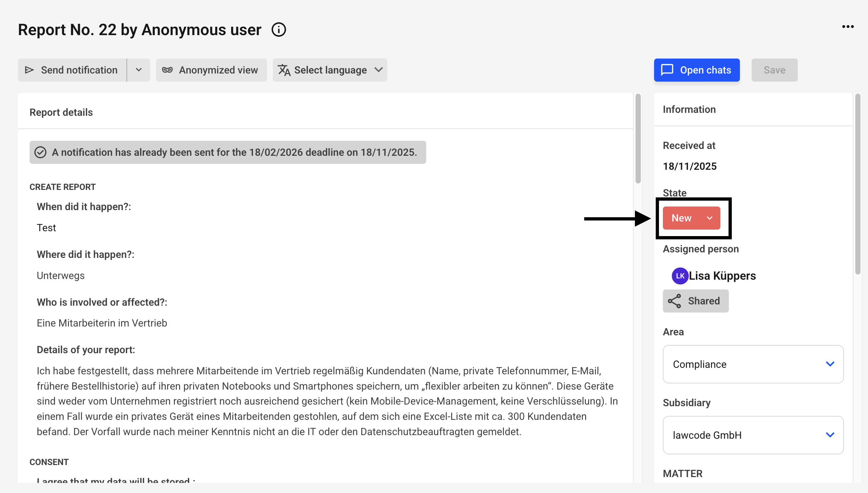Screen dimensions: 868x493
Task: Toggle the Anonymized view button
Action: click(211, 70)
